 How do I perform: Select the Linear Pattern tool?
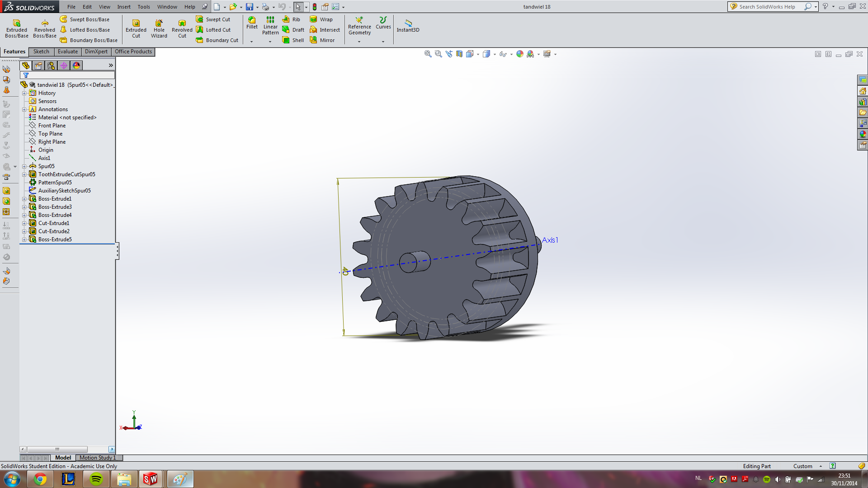pos(270,25)
